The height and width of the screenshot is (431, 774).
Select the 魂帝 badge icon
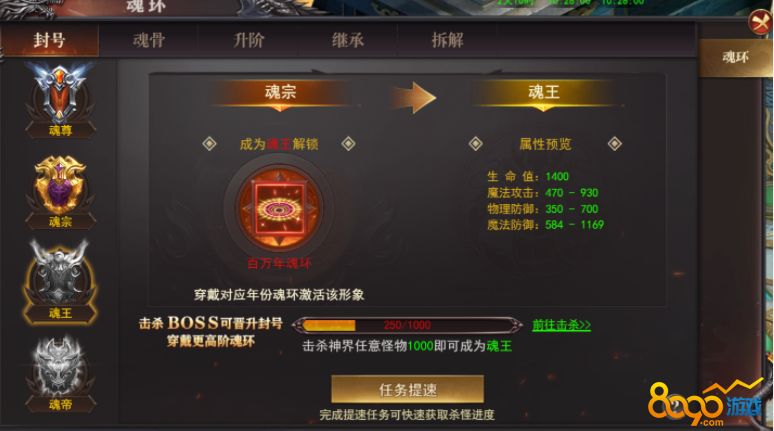point(60,374)
